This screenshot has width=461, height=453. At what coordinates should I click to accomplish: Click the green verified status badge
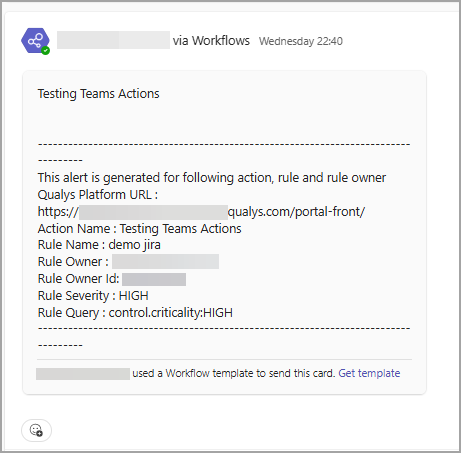(x=46, y=51)
